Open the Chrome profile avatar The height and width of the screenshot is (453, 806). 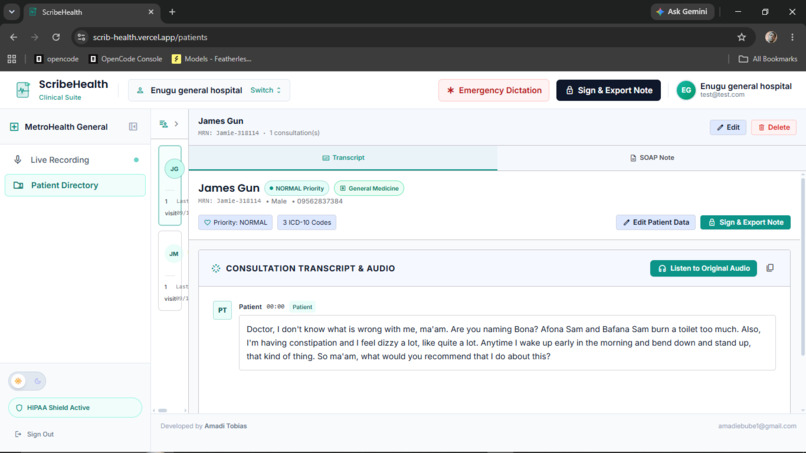click(x=771, y=37)
